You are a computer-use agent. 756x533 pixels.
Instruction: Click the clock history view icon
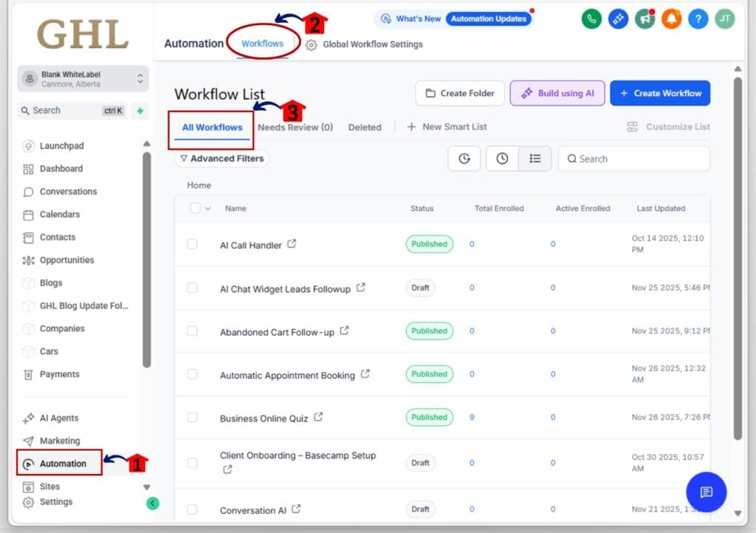(x=502, y=159)
